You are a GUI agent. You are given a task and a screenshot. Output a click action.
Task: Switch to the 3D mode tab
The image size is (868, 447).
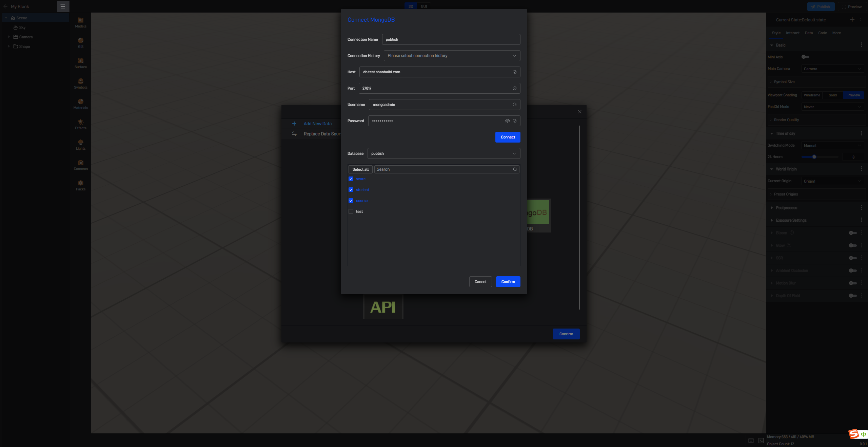411,6
